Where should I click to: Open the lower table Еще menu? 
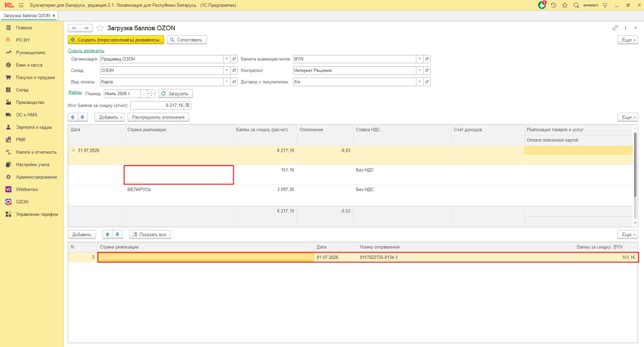point(628,234)
